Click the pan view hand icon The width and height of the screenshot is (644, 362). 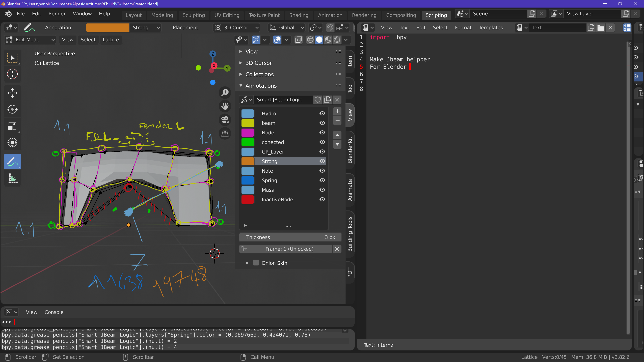225,106
